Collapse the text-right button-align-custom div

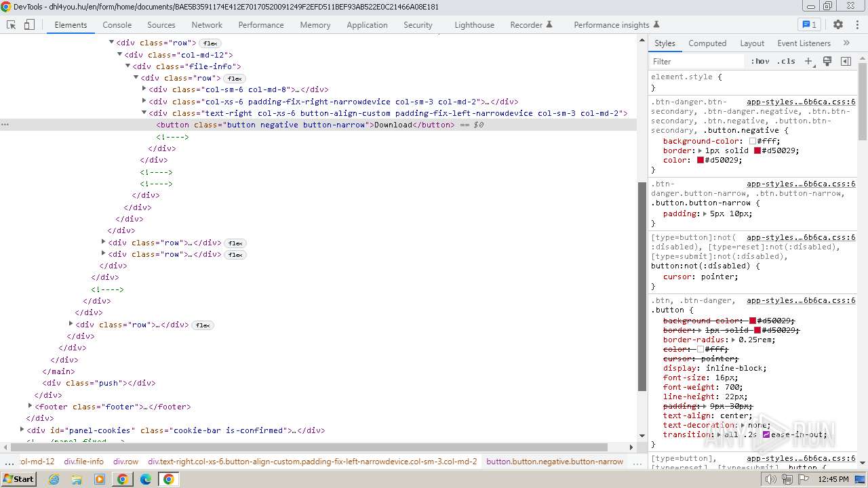click(x=144, y=113)
